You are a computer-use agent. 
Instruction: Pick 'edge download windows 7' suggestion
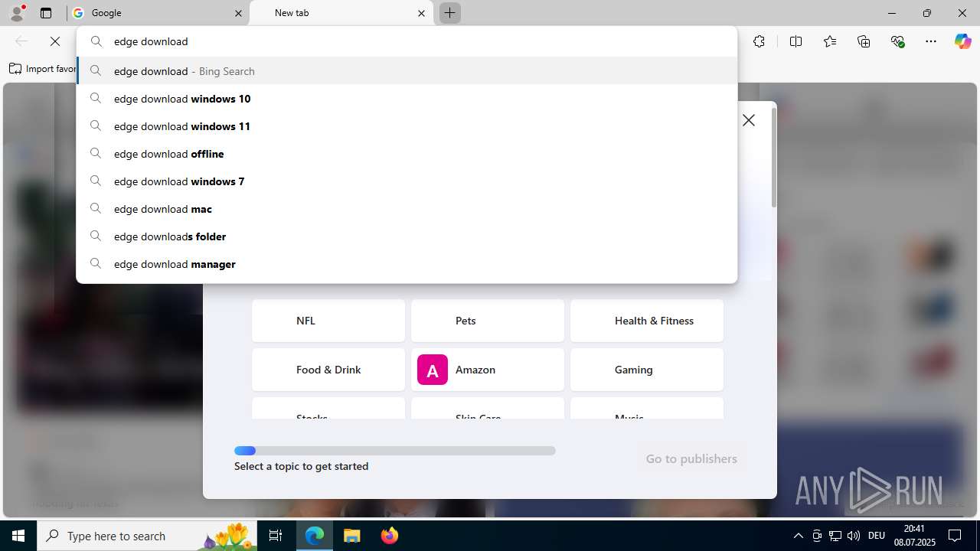pos(407,181)
